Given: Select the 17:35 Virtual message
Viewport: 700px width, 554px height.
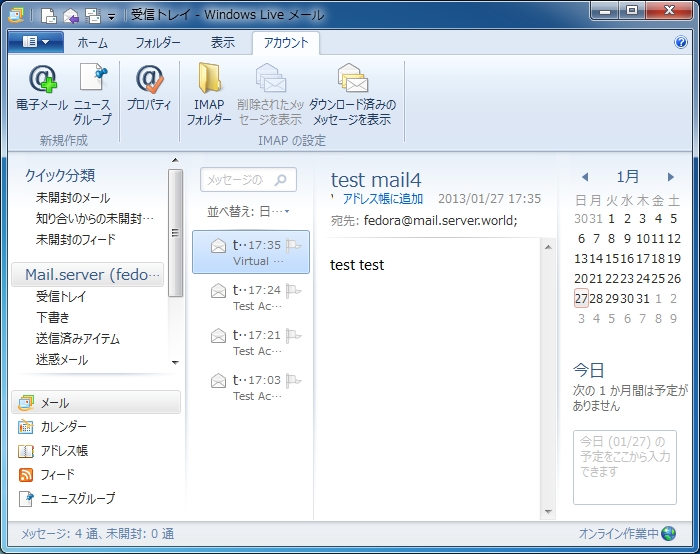Looking at the screenshot, I should coord(251,252).
